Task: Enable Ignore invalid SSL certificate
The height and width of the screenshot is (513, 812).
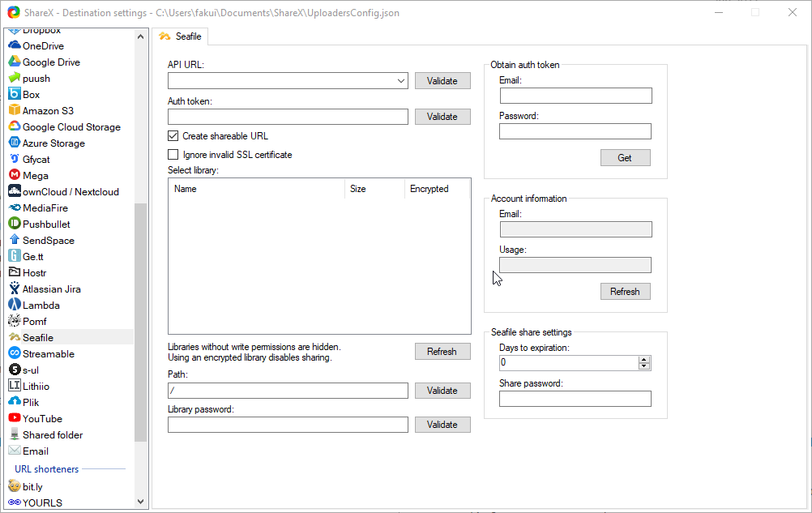Action: [173, 155]
